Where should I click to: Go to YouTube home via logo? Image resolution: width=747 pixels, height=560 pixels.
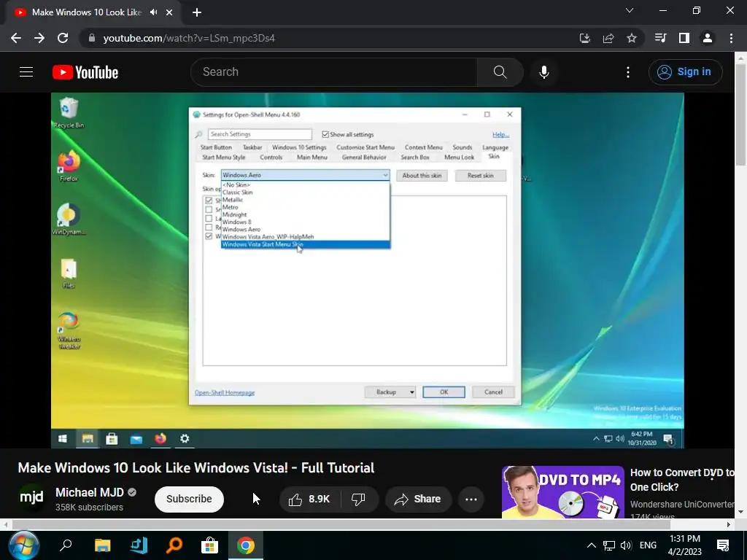pyautogui.click(x=85, y=72)
